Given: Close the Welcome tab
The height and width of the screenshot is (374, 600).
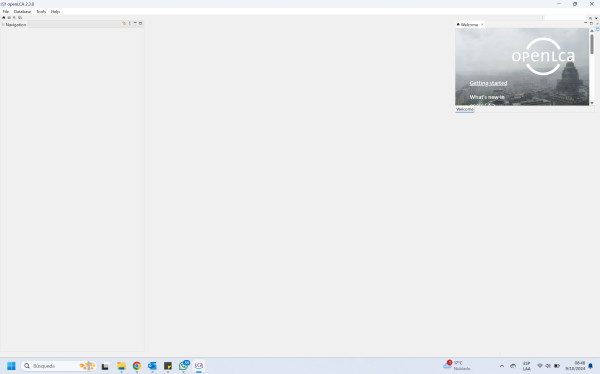Looking at the screenshot, I should click(482, 24).
